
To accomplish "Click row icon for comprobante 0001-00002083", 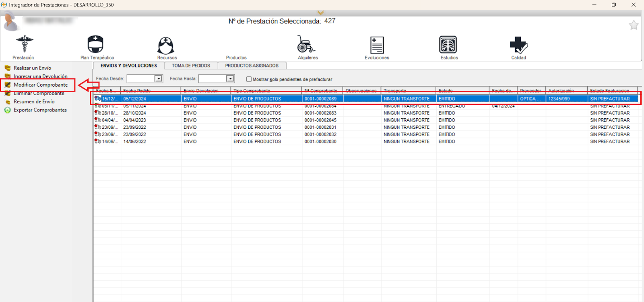I will [98, 113].
